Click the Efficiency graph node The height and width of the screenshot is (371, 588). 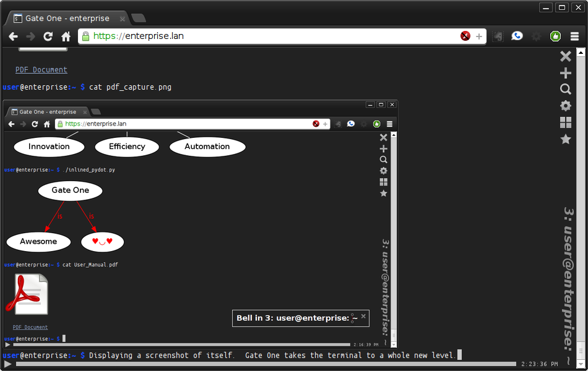(x=127, y=147)
